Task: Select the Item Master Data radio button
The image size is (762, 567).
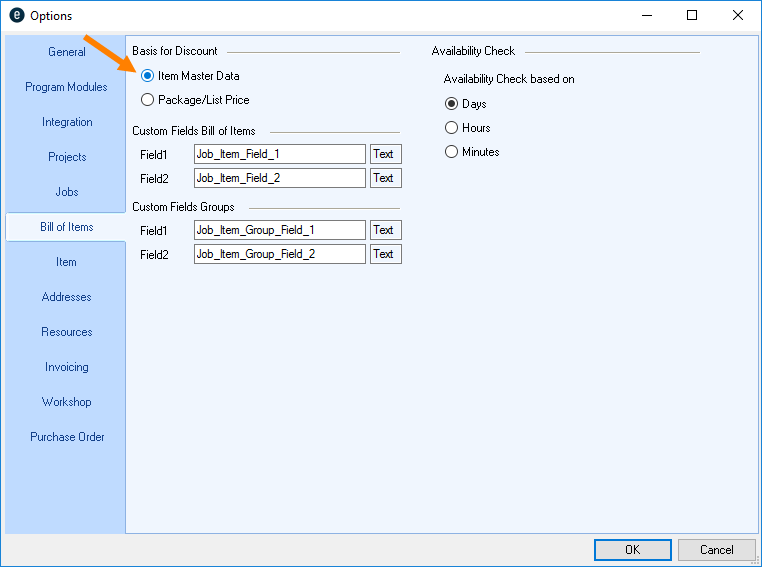Action: click(x=148, y=76)
